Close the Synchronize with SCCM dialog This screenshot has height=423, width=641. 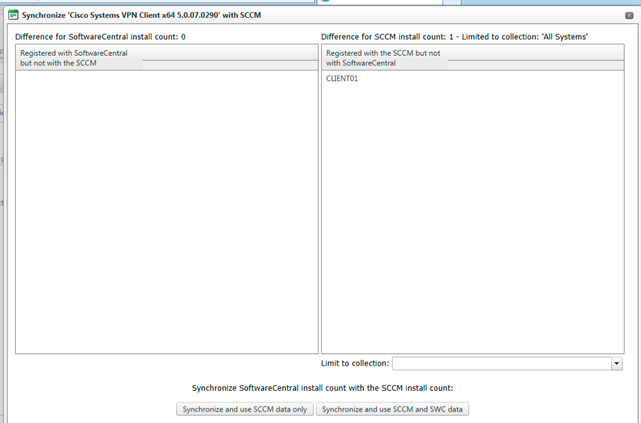coord(629,16)
